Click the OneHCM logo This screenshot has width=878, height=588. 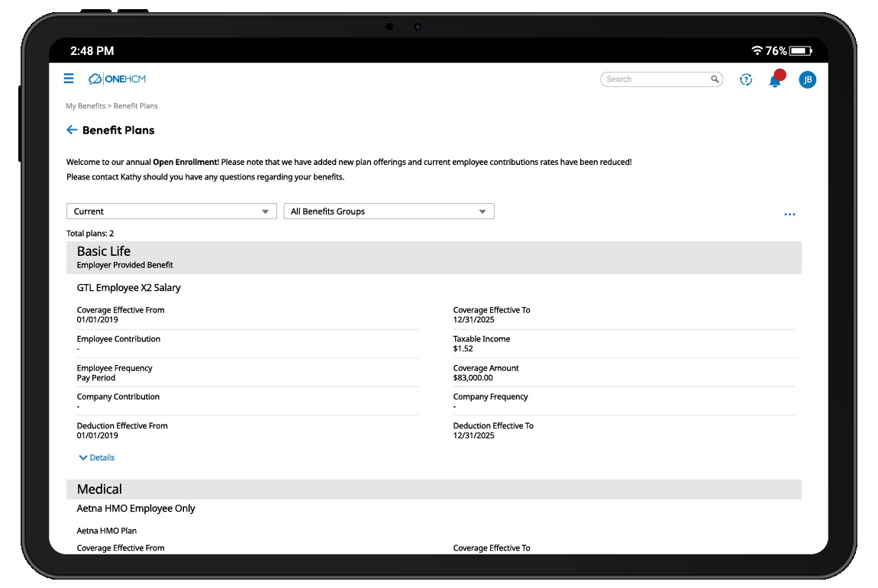(x=117, y=79)
